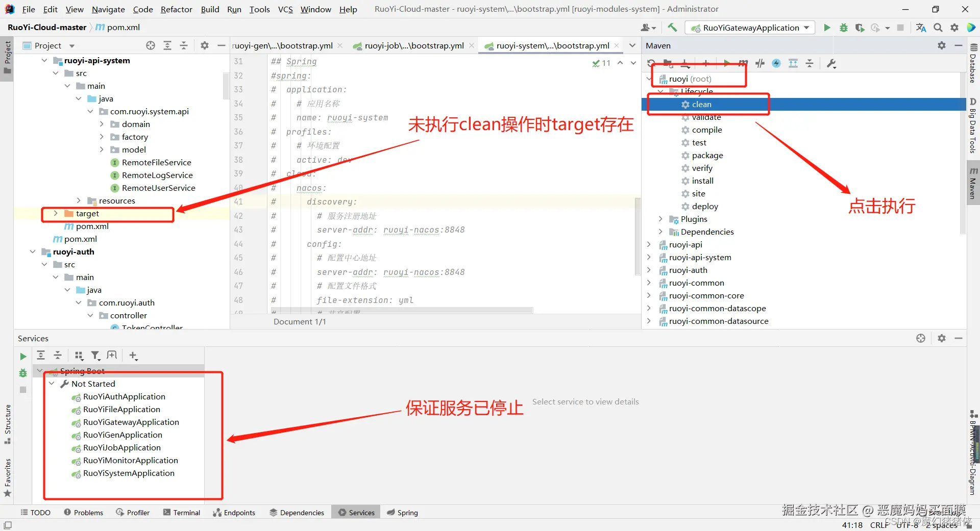980x531 pixels.
Task: Hide the Maven tool window
Action: tap(959, 45)
